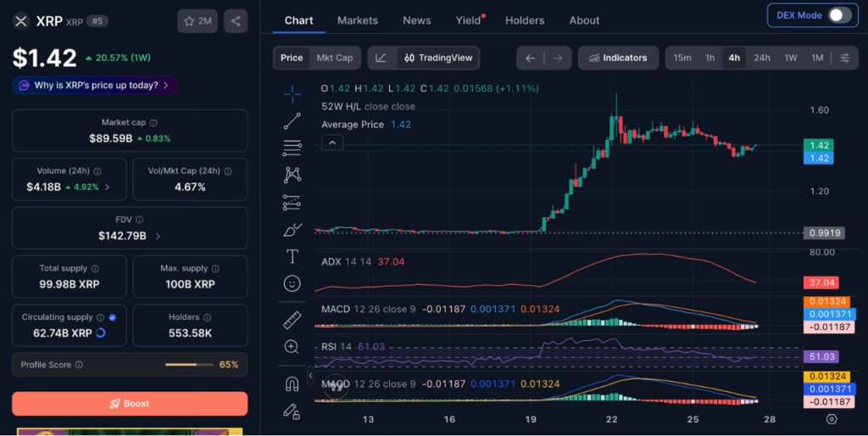Click the ADX 14 14 indicator label
The image size is (868, 436).
coord(347,261)
